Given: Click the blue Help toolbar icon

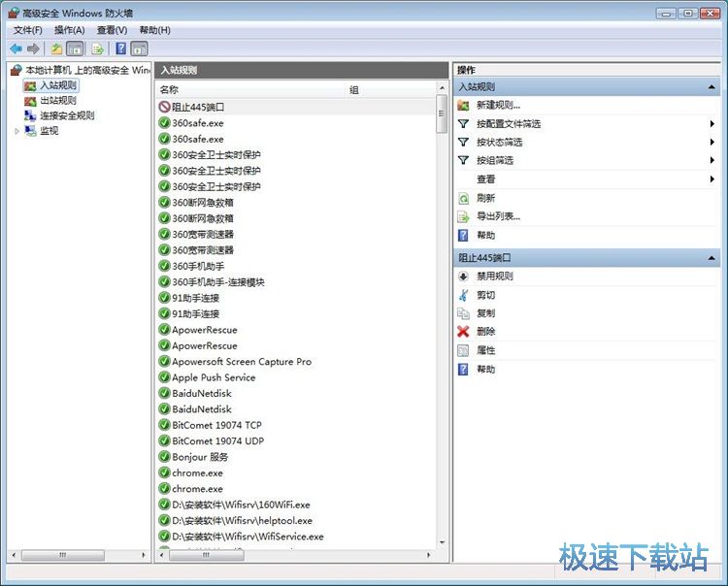Looking at the screenshot, I should tap(120, 49).
